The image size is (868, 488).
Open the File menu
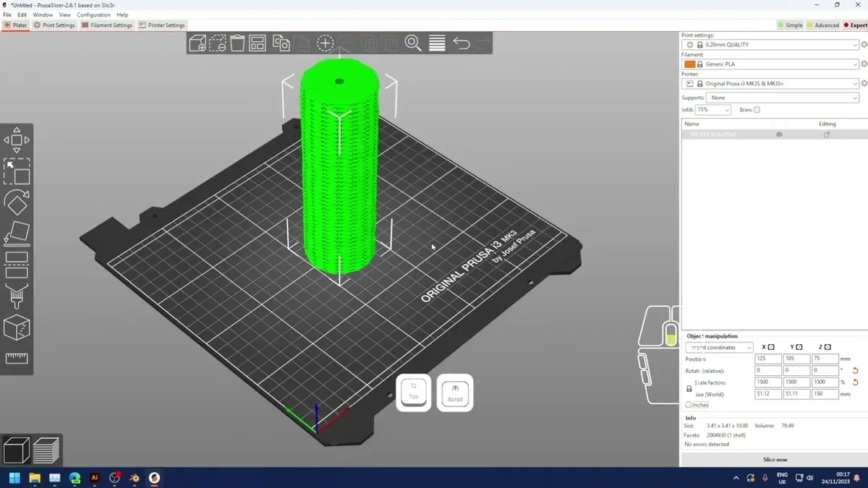[x=7, y=14]
